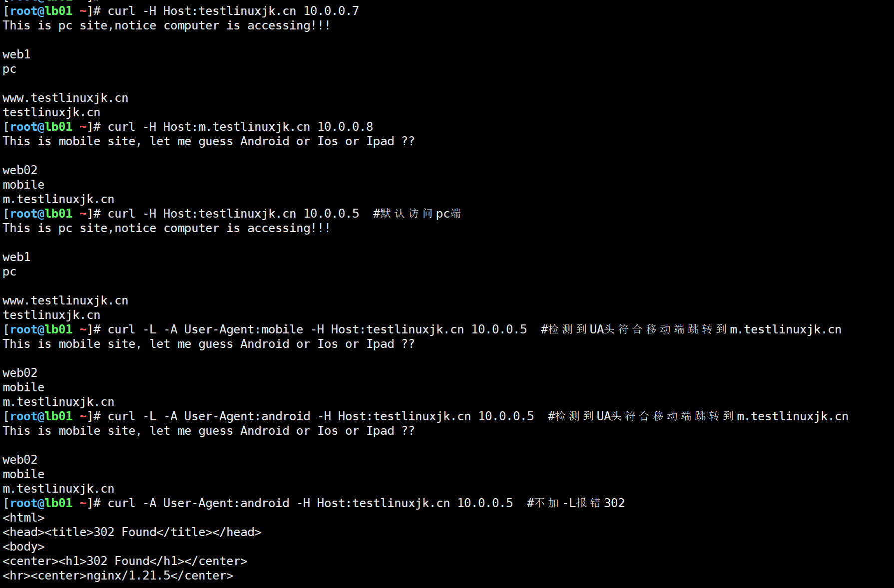Click the '<center><h1>302 Found</h1></center>' line
The width and height of the screenshot is (894, 588).
tap(125, 561)
